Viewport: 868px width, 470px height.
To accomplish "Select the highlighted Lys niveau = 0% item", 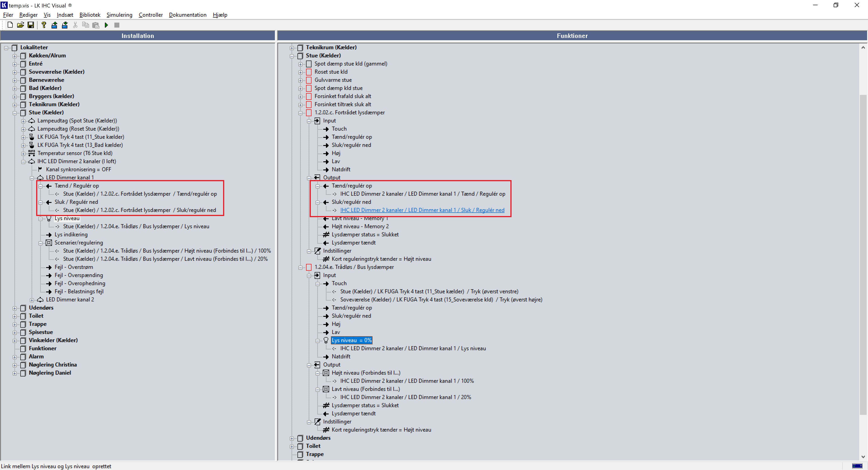I will tap(351, 340).
